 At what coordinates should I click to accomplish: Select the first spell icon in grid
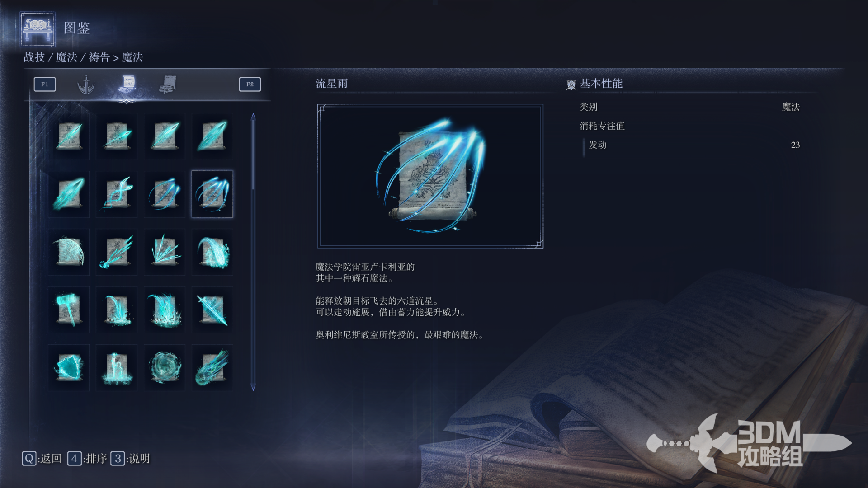click(69, 136)
